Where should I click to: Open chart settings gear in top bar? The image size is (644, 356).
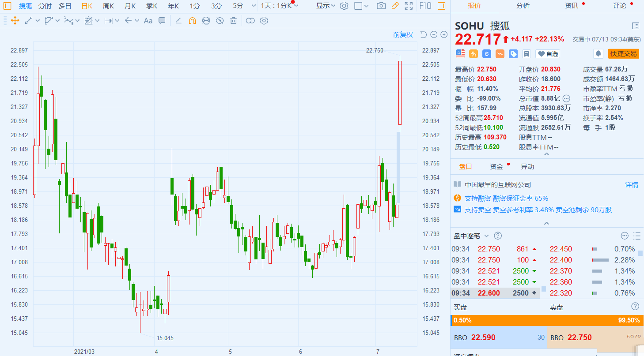[345, 6]
